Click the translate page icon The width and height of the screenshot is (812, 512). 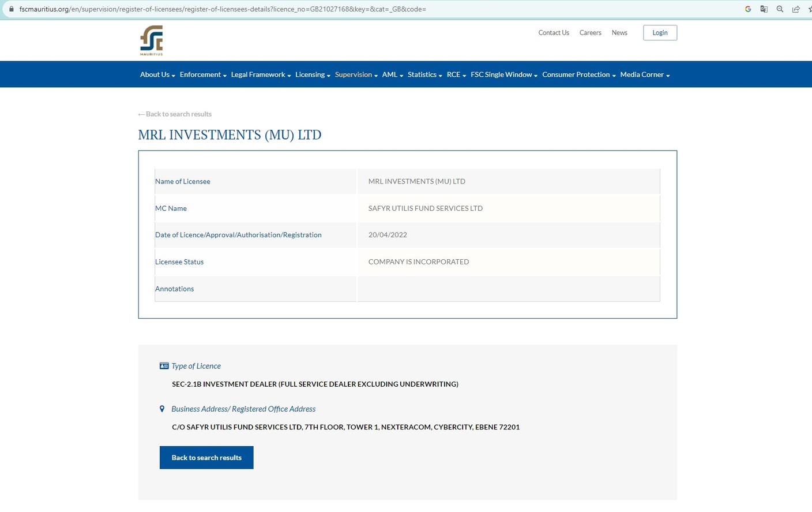[x=764, y=9]
